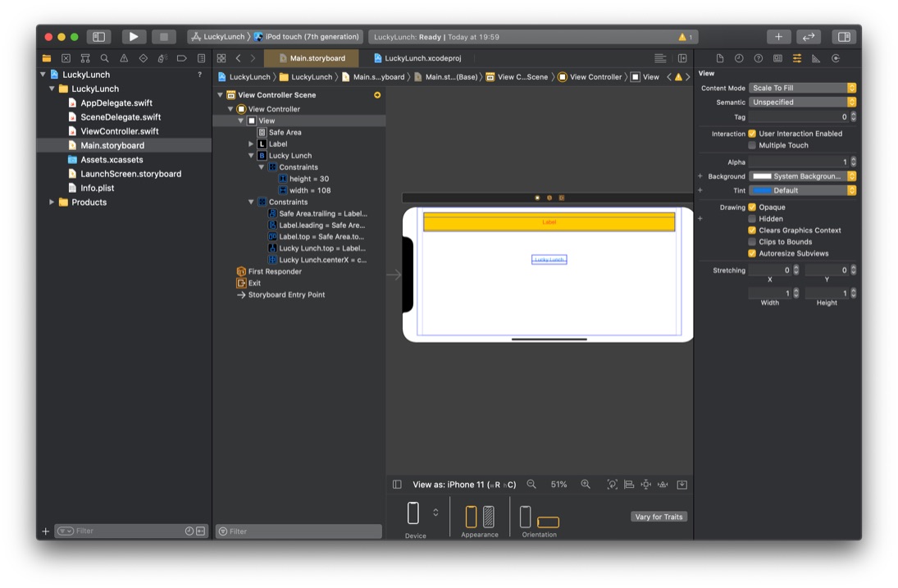898x588 pixels.
Task: Click the Main.st...(Base) breadcrumb item
Action: coord(445,77)
